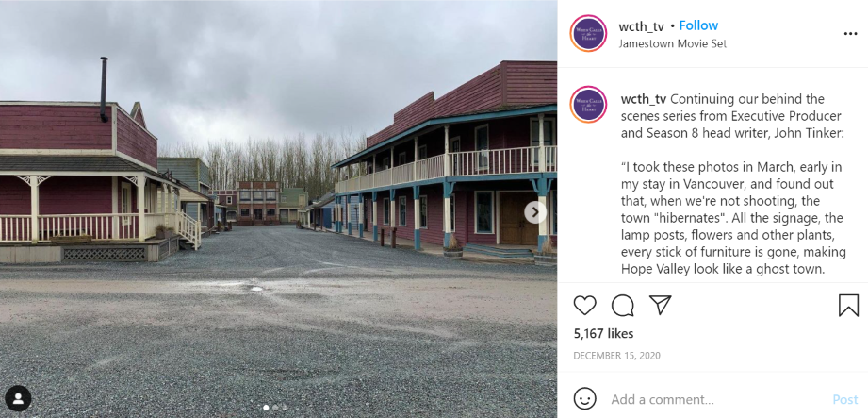Open the December 15, 2020 timestamp
The width and height of the screenshot is (868, 418).
[616, 356]
